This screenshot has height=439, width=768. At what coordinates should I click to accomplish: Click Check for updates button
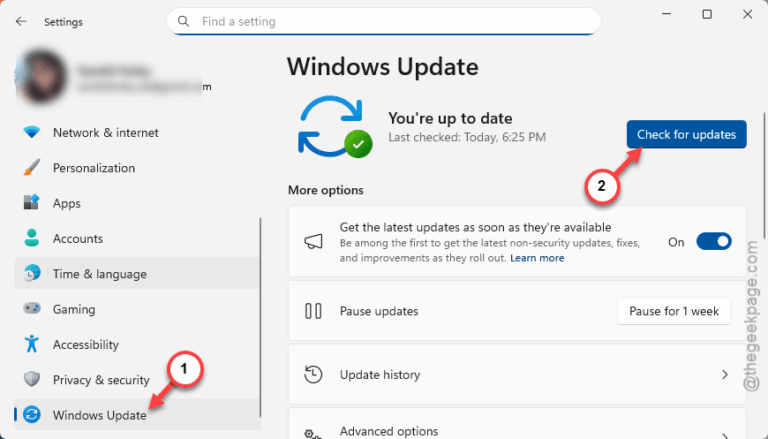point(686,134)
